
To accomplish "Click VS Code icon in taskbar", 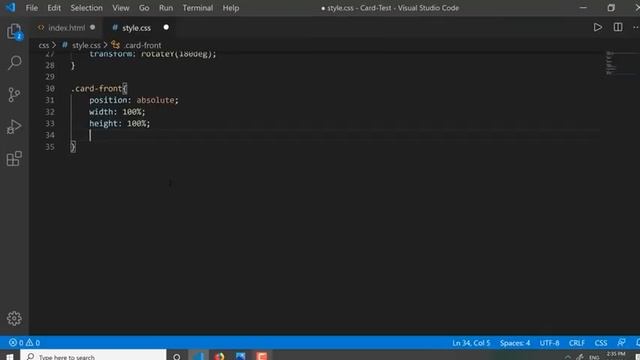I will pyautogui.click(x=199, y=356).
